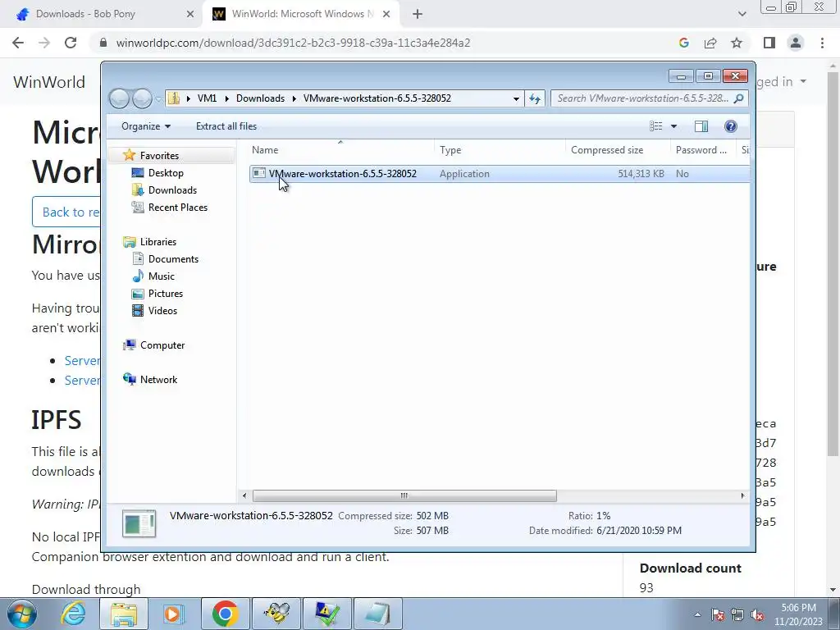Click horizontal scrollbar in file list
The height and width of the screenshot is (630, 840).
coord(404,495)
